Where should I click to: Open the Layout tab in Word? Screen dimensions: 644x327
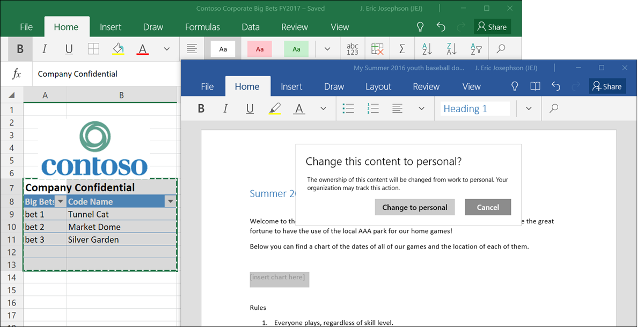pos(378,86)
